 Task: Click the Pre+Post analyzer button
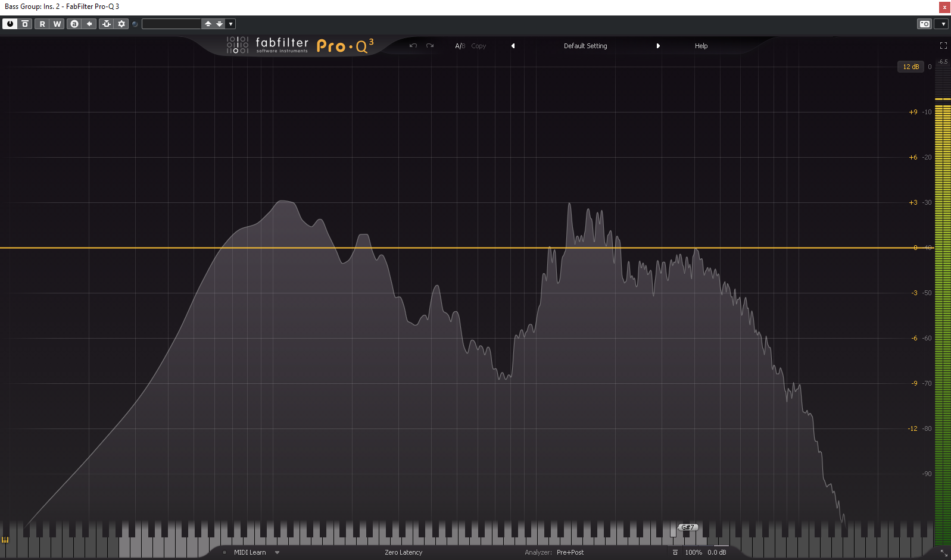[x=570, y=552]
